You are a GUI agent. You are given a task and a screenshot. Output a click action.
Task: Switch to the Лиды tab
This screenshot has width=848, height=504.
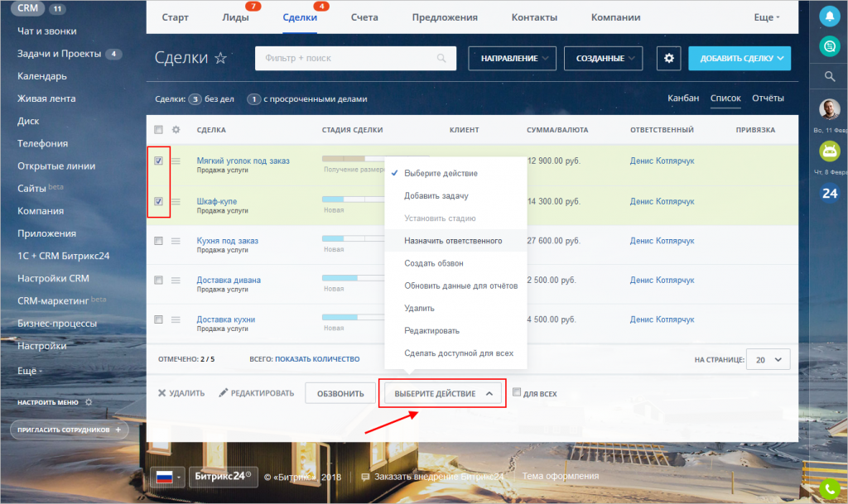coord(235,17)
